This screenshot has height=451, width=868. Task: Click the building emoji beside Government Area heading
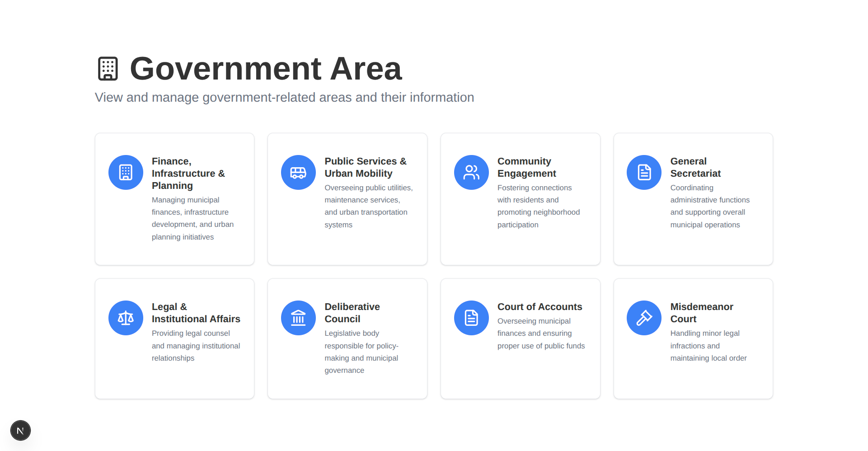coord(108,68)
